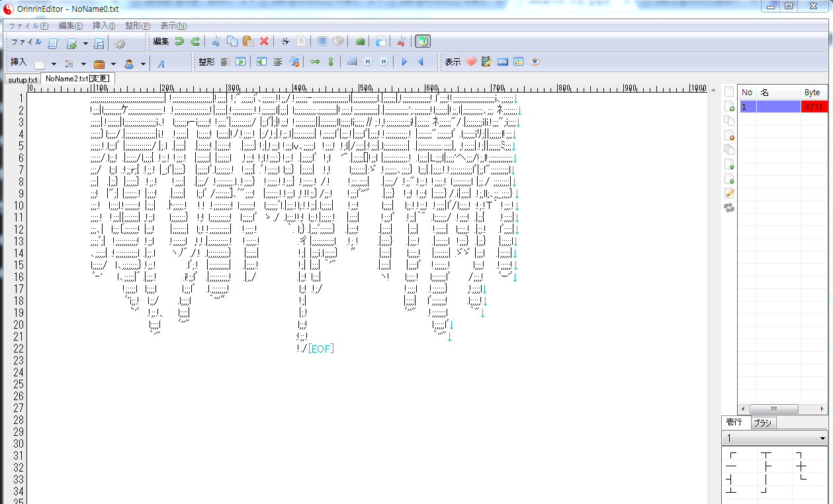Switch to the sutup.txt tab

(22, 79)
